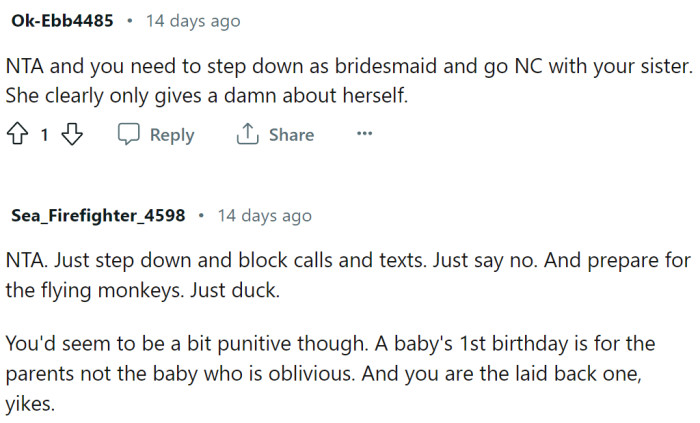
Task: Click the vote count number 1
Action: pyautogui.click(x=44, y=135)
